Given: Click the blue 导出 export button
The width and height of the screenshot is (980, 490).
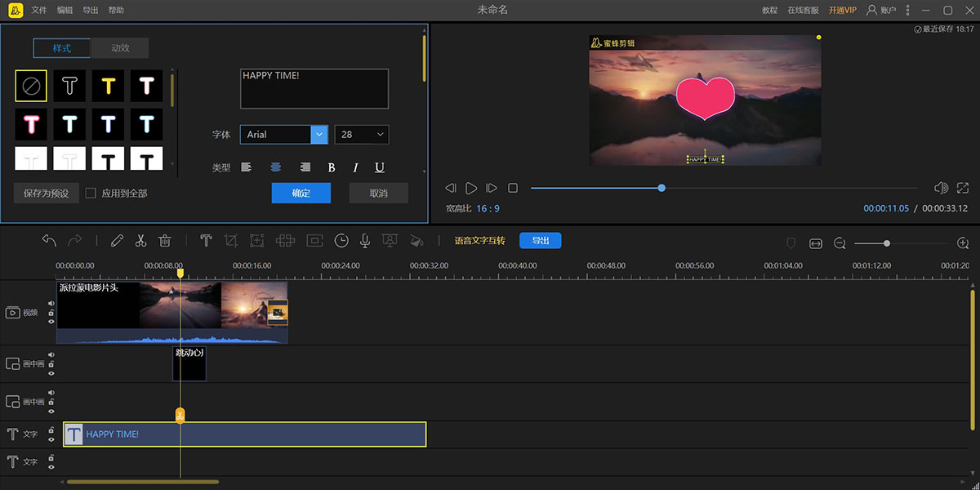Looking at the screenshot, I should [540, 241].
